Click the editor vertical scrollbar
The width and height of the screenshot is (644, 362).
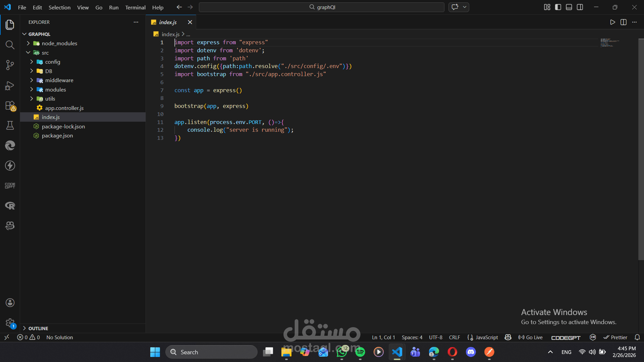[x=641, y=149]
